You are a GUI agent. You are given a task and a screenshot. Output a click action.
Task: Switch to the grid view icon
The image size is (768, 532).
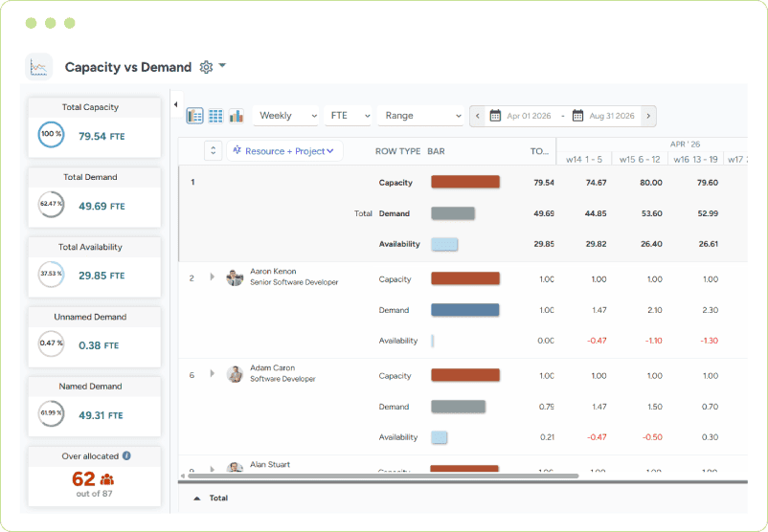(215, 116)
